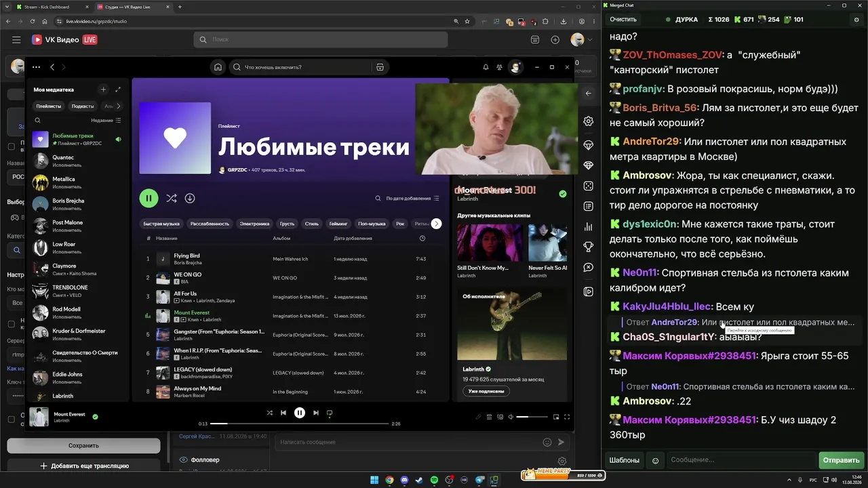
Task: Filter library by Подкасты
Action: coord(83,106)
